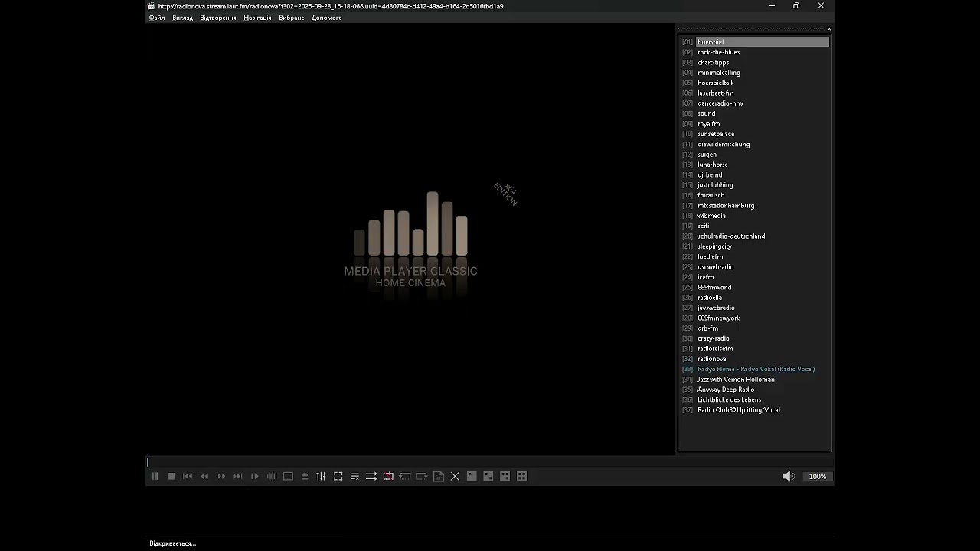
Task: Set the A-B repeat end mark
Action: (x=422, y=476)
